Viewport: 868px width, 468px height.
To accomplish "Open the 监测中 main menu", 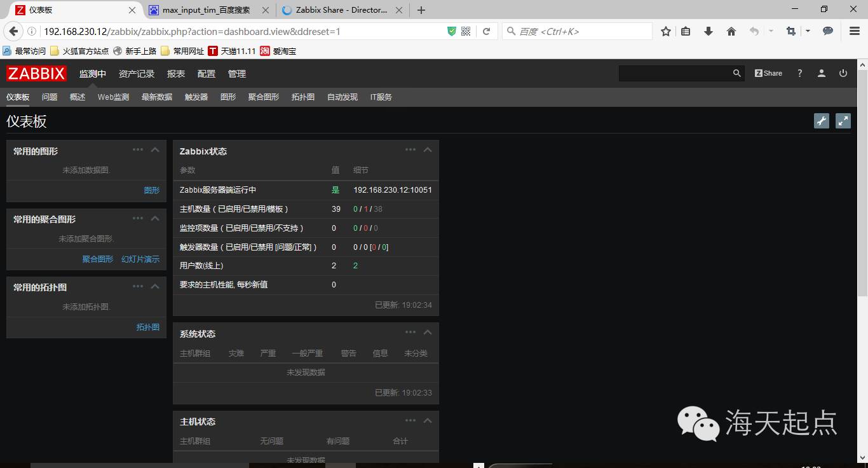I will (x=93, y=74).
